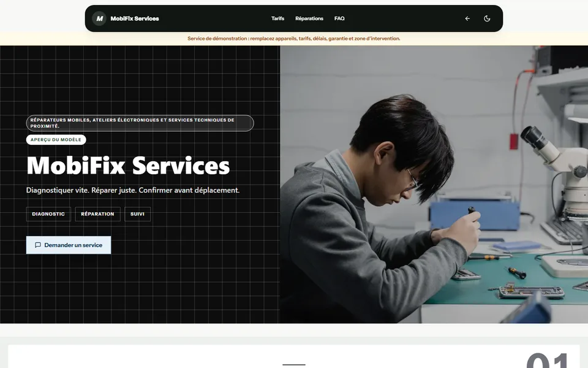Image resolution: width=588 pixels, height=368 pixels.
Task: Open the FAQ nav link
Action: (x=339, y=18)
